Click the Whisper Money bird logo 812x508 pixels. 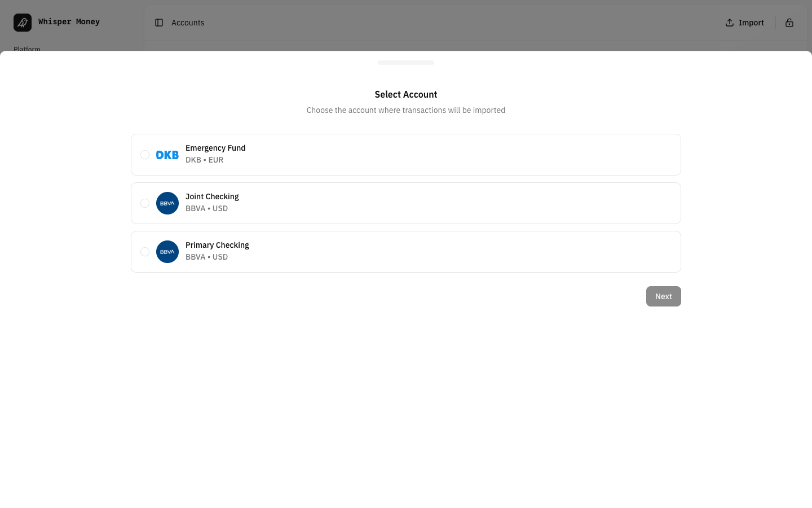[x=23, y=22]
